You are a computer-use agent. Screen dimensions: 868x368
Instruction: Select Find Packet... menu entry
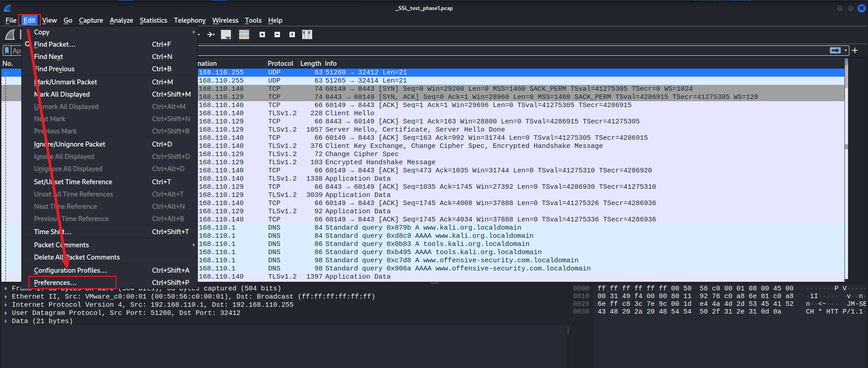109,44
